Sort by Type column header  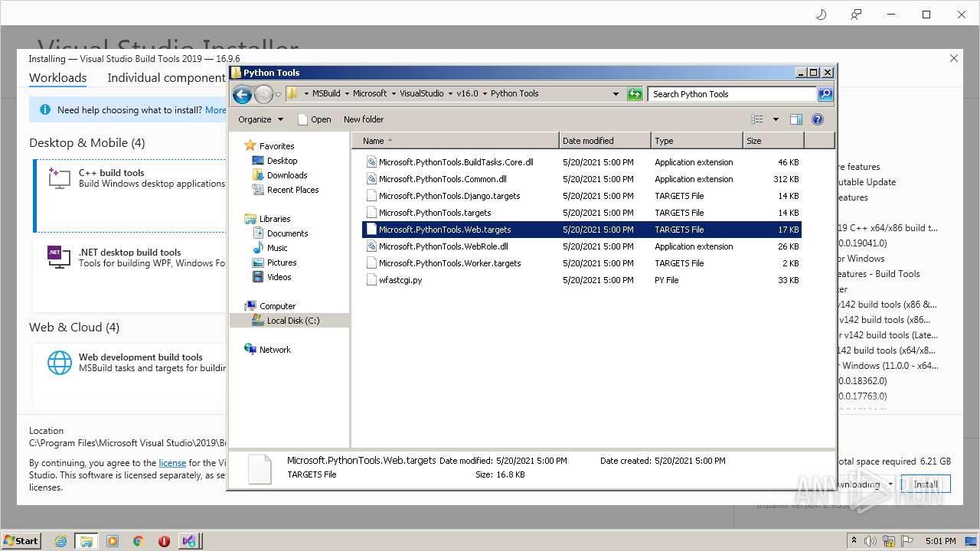tap(697, 141)
